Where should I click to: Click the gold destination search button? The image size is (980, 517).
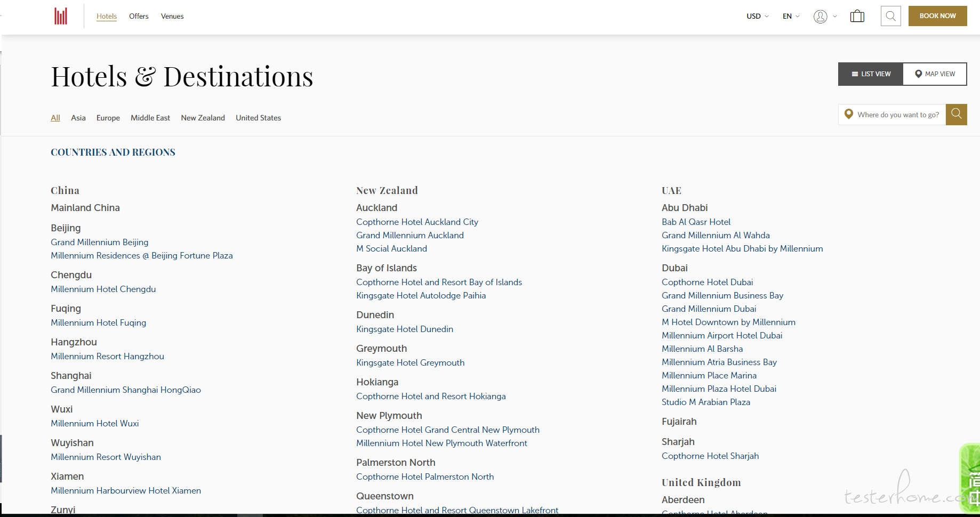tap(956, 115)
